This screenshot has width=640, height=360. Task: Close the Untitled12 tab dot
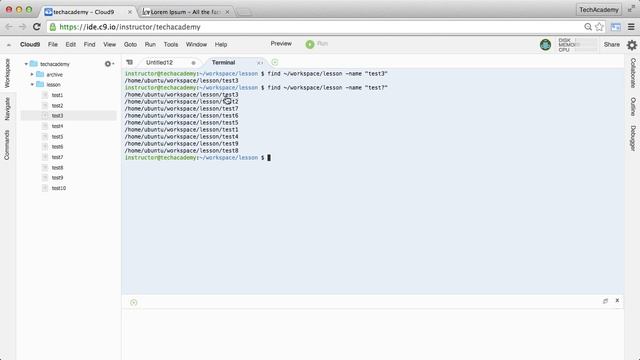pos(193,63)
